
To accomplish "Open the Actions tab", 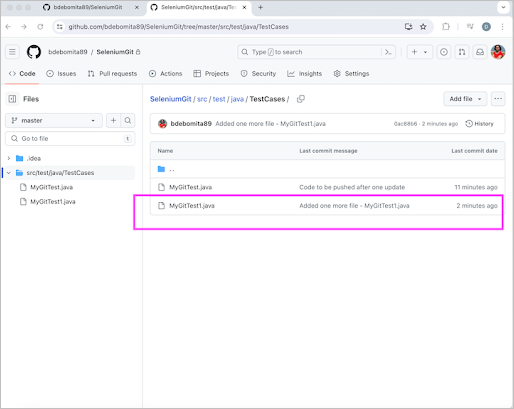I will [x=166, y=74].
